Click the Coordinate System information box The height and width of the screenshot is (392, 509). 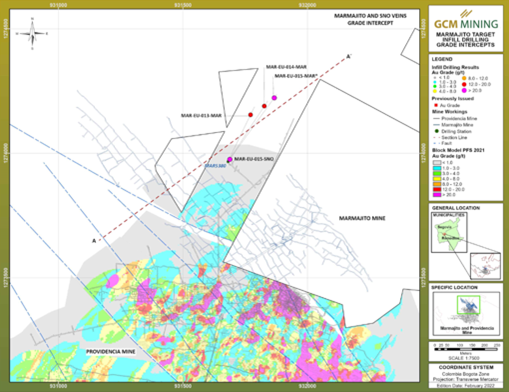click(x=466, y=376)
